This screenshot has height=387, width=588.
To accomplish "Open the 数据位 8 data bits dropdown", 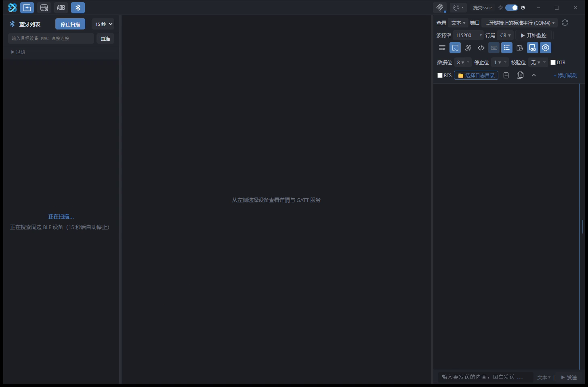I will tap(463, 63).
